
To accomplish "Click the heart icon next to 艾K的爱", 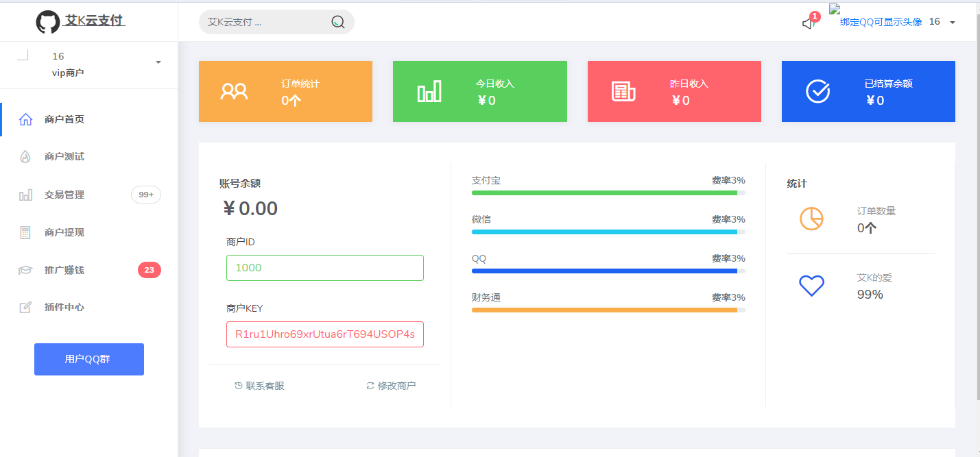I will tap(812, 286).
